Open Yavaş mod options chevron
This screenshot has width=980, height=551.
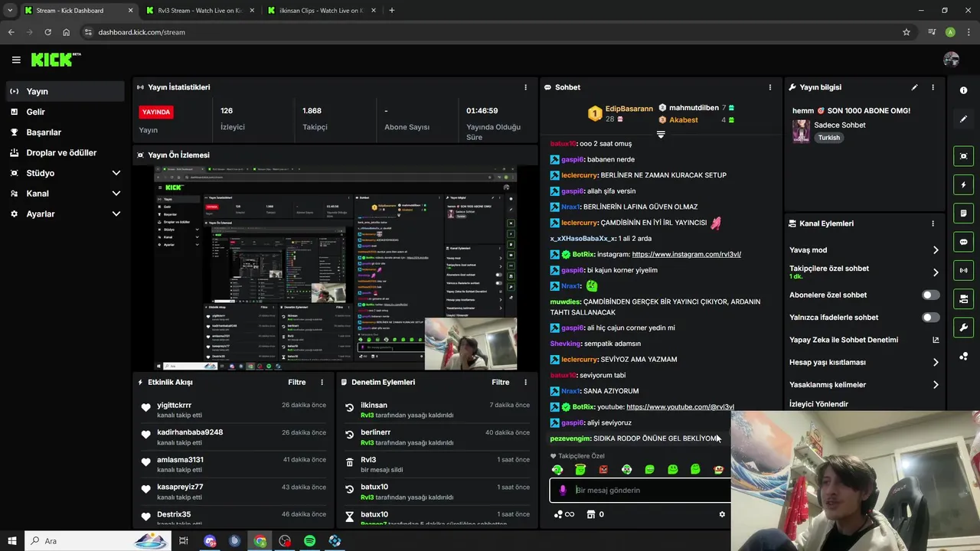[x=936, y=250]
